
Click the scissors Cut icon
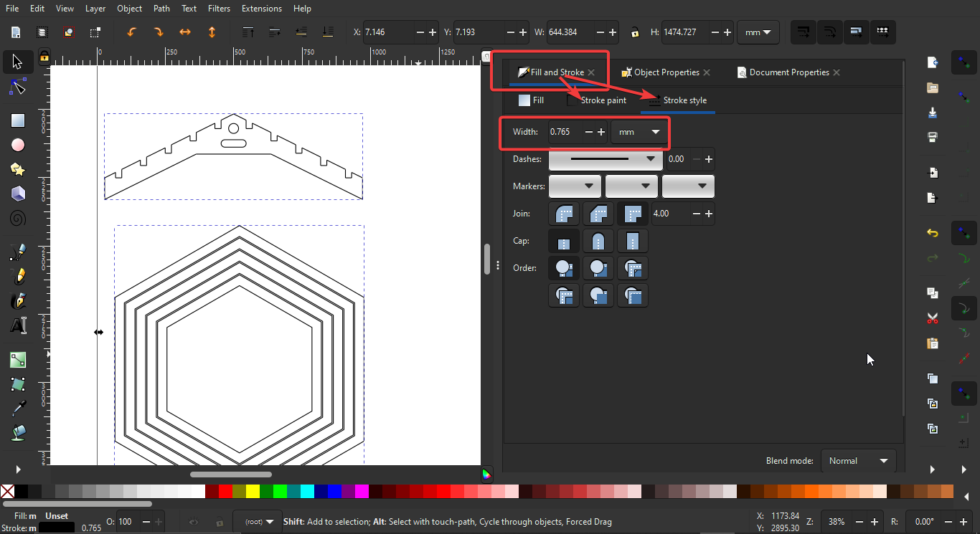[932, 318]
